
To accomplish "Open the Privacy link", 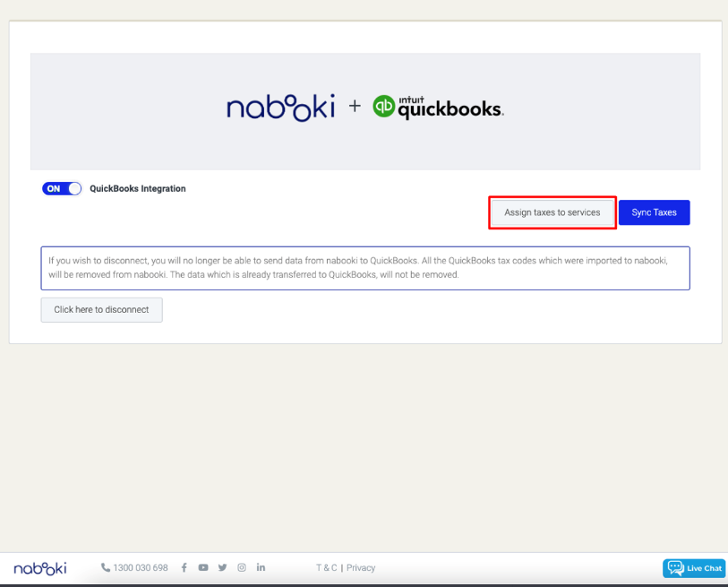I will (x=361, y=568).
